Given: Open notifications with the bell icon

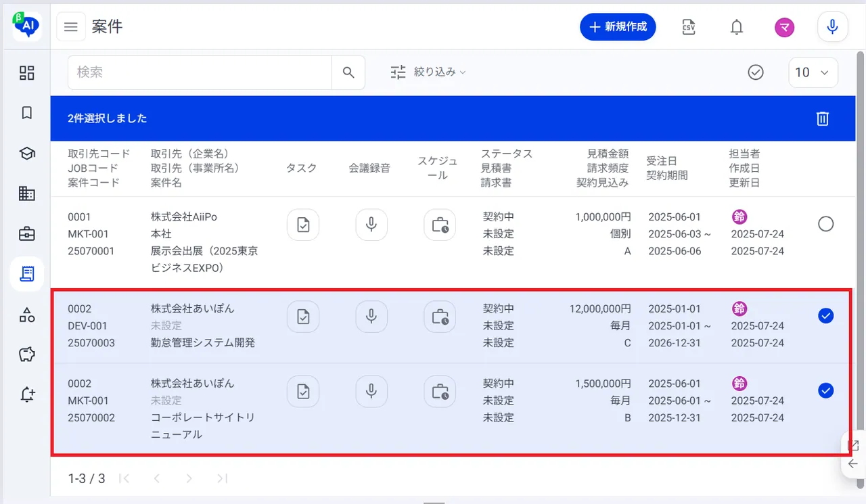Looking at the screenshot, I should coord(737,27).
